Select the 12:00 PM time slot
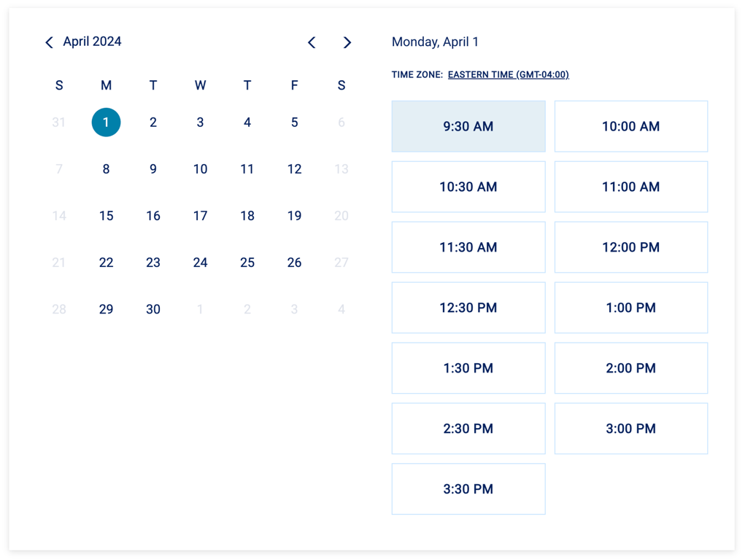 point(630,248)
